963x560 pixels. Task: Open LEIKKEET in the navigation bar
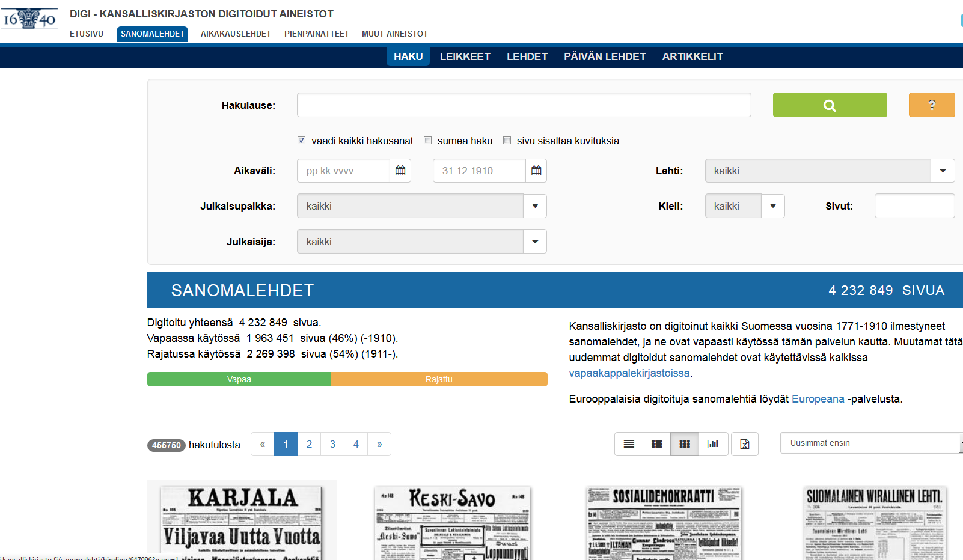(465, 56)
